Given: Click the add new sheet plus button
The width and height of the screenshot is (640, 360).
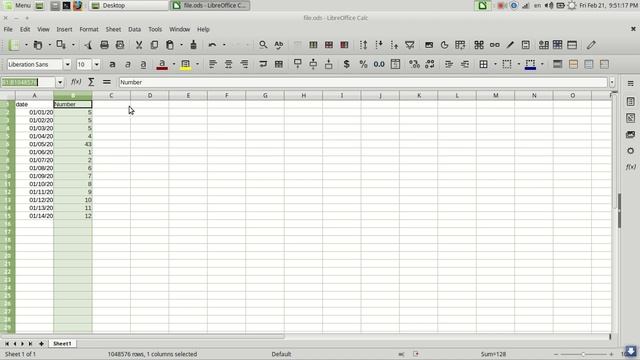Looking at the screenshot, I should (41, 344).
